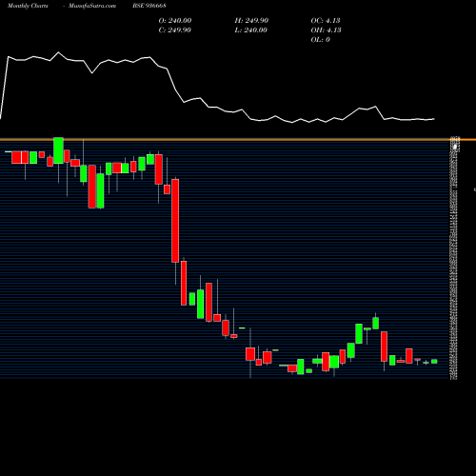Select the close value 'C: 249.90'
Screen dimensions: 476x476
pos(175,30)
